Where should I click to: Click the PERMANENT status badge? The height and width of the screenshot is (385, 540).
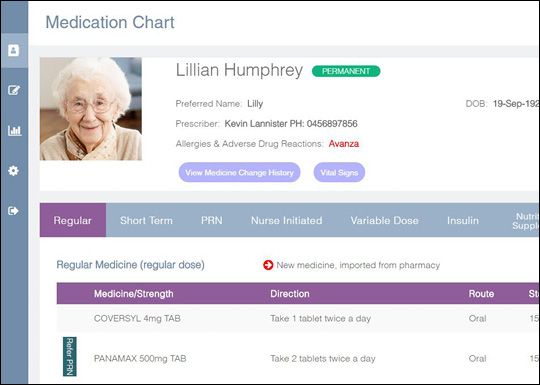pos(346,71)
